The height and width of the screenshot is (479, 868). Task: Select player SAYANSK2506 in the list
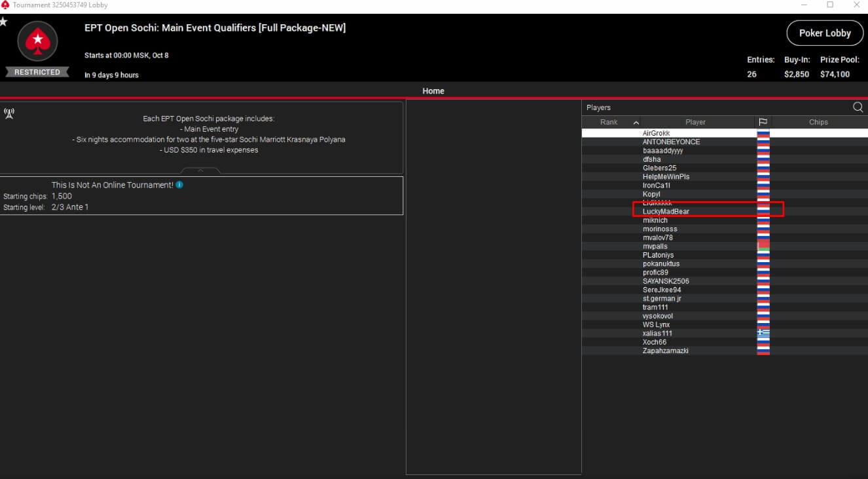666,281
